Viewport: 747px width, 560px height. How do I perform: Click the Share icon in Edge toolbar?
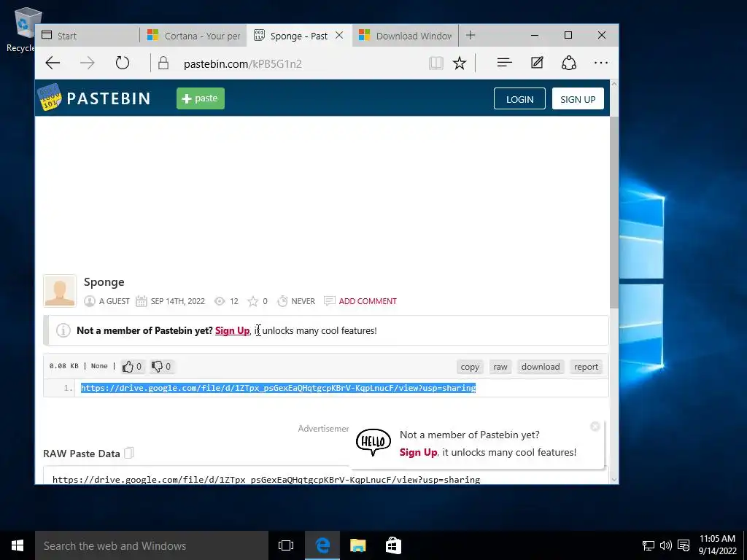point(569,63)
